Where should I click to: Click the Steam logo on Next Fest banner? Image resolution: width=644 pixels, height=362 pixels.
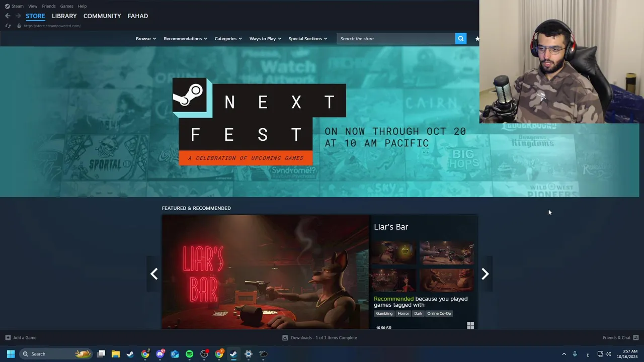(x=189, y=95)
